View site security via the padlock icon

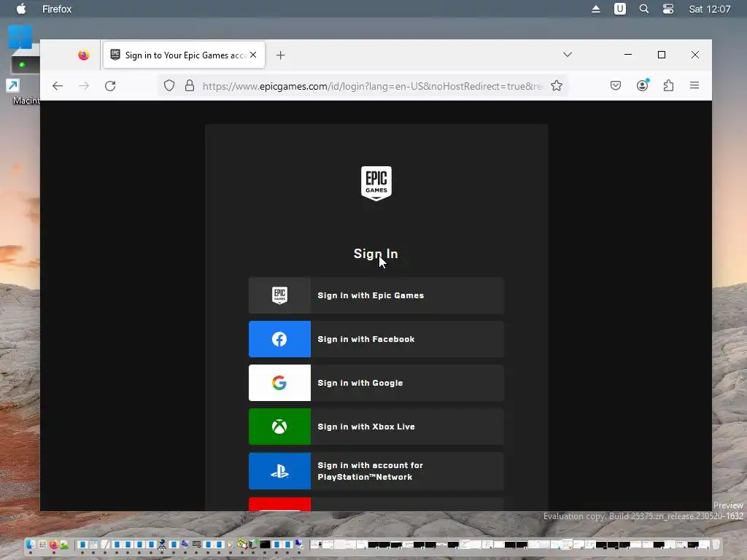190,86
